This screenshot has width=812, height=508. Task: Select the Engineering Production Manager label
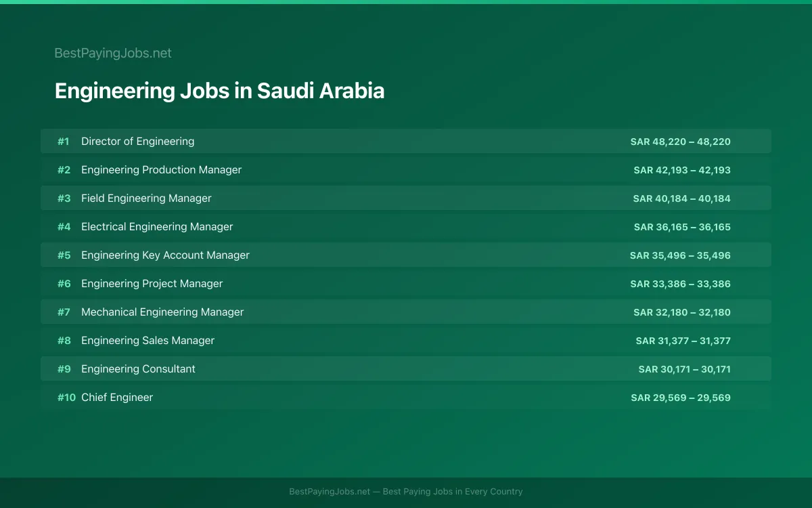(161, 170)
